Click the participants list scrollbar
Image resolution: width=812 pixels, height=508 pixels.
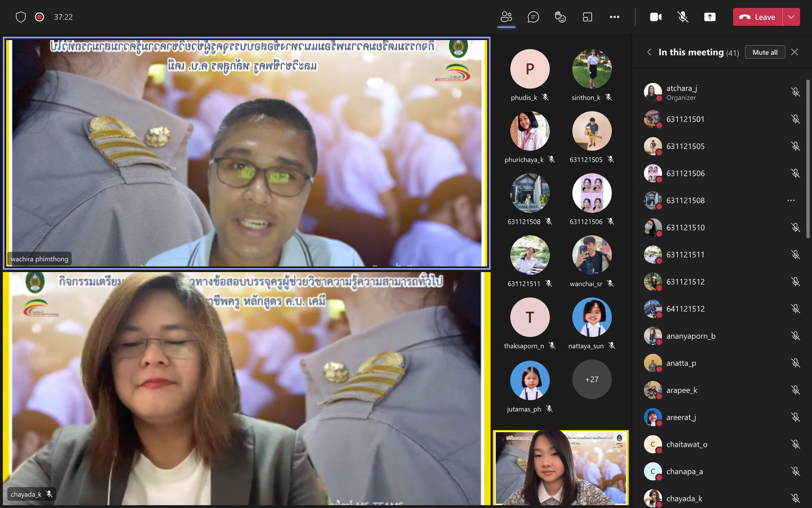(x=808, y=159)
